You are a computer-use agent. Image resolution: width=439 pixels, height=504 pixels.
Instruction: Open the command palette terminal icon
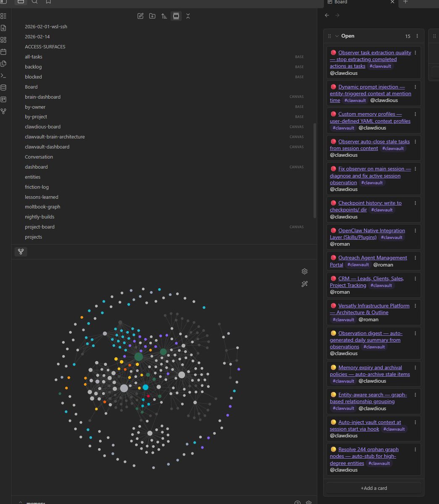point(3,76)
